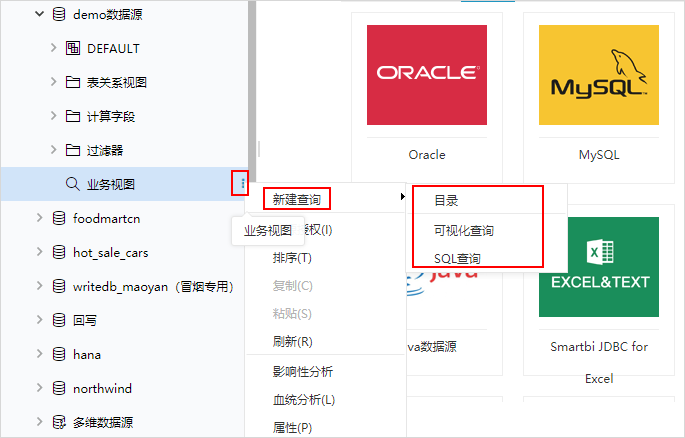Expand the 多维数据源 node
This screenshot has width=685, height=438.
39,422
